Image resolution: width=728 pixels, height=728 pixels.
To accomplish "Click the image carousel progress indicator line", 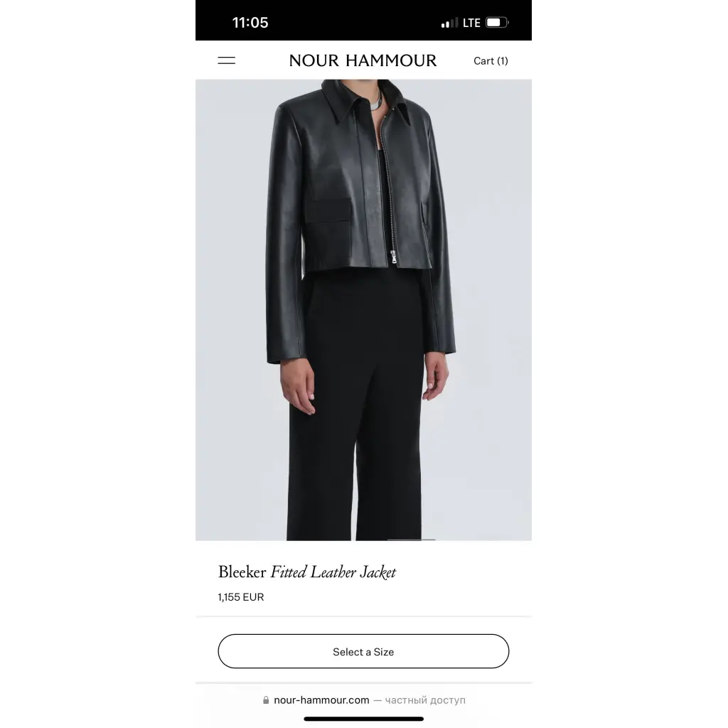I will click(x=412, y=540).
